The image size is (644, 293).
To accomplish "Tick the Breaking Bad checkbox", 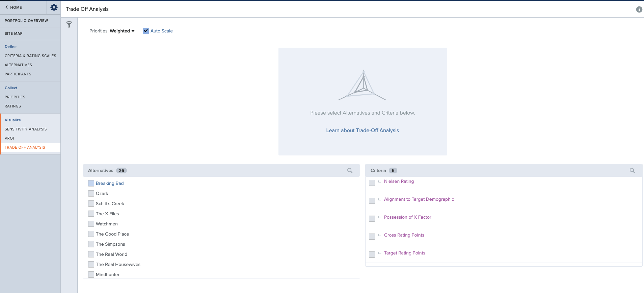I will pyautogui.click(x=91, y=183).
